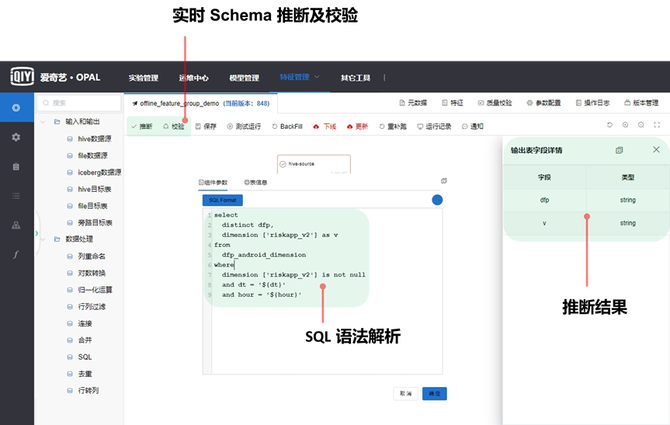Click the 搜索 search input field
Screen dimensions: 670x425
tap(80, 102)
